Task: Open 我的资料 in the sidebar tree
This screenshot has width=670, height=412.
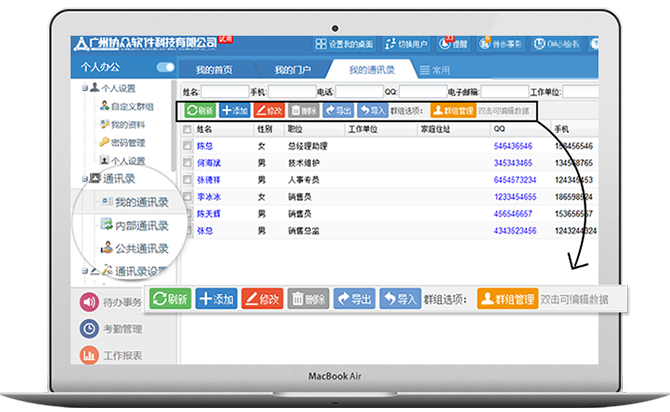Action: point(123,124)
